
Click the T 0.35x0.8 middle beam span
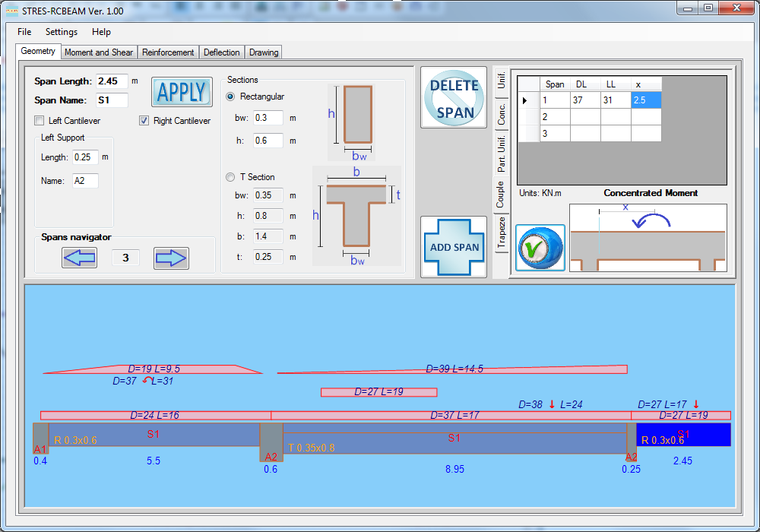click(x=454, y=439)
